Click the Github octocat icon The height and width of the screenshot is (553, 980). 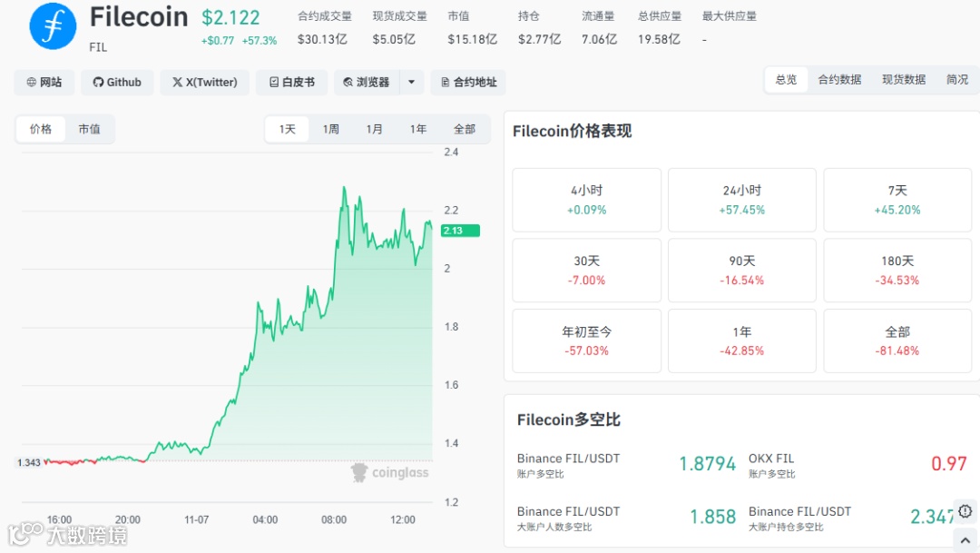pos(98,82)
